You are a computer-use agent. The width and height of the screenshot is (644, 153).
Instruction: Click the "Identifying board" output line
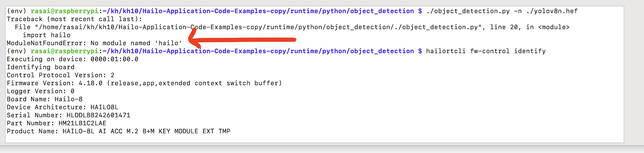41,67
